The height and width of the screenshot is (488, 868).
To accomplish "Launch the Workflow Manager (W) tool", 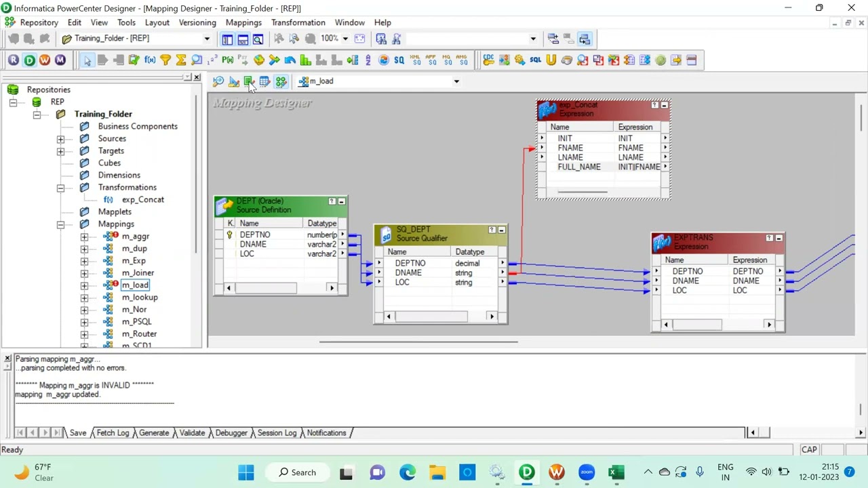I will (x=45, y=60).
